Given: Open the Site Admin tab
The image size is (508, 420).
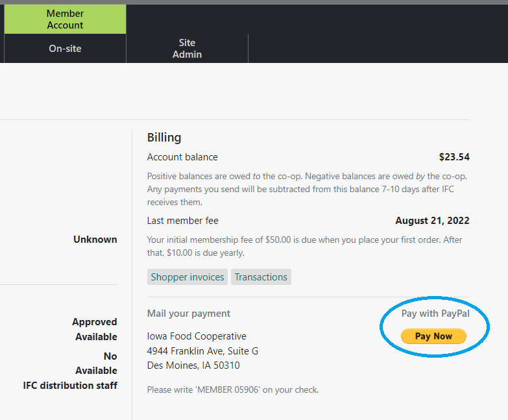Looking at the screenshot, I should [187, 49].
